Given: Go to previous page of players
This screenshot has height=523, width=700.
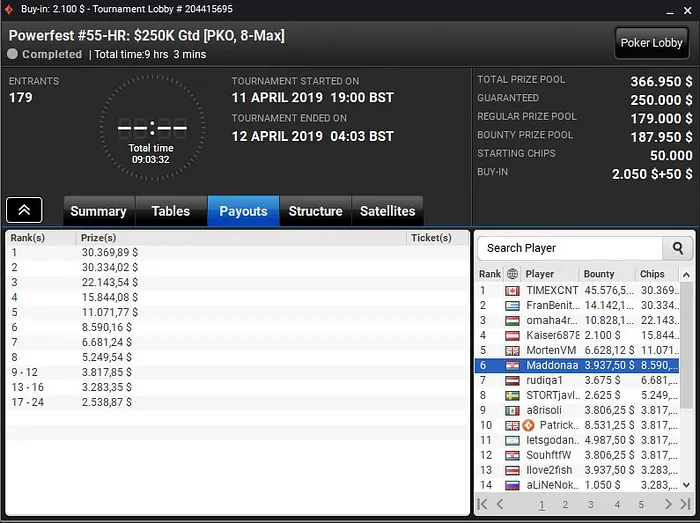Looking at the screenshot, I should (500, 504).
